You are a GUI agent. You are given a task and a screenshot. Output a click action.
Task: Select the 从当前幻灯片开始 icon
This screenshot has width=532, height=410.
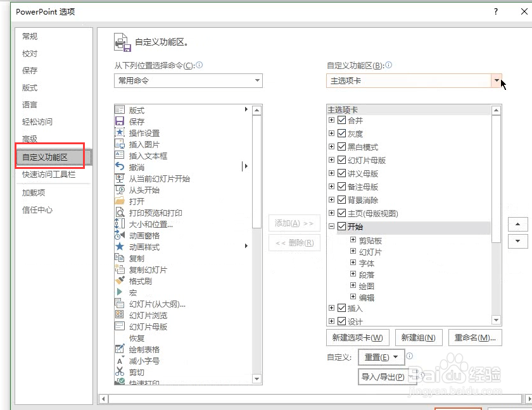[x=120, y=178]
